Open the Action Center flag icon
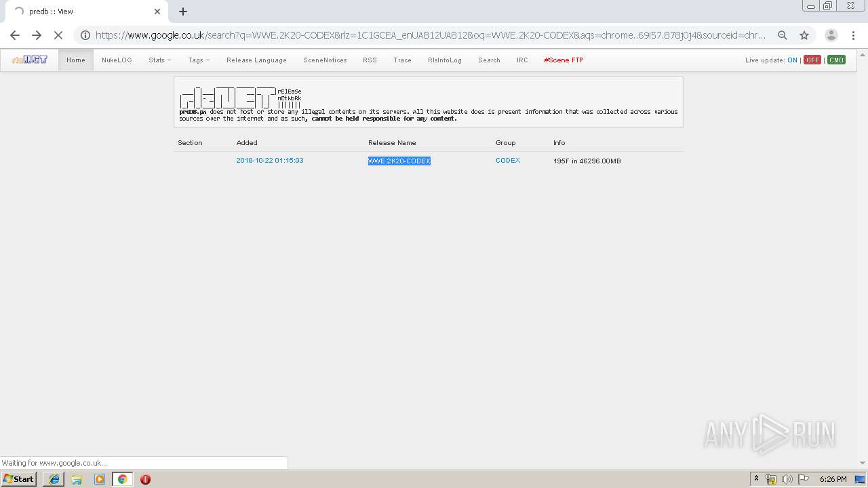This screenshot has height=488, width=868. coord(803,479)
